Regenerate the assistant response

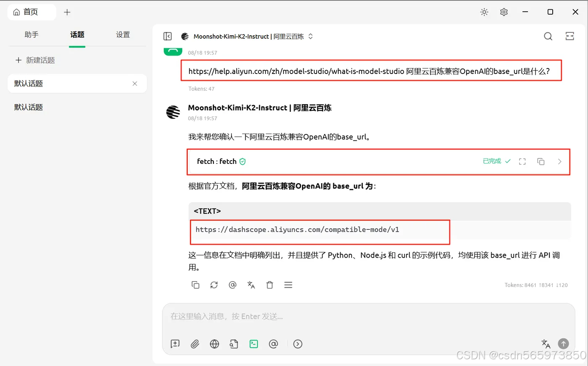[x=214, y=285]
